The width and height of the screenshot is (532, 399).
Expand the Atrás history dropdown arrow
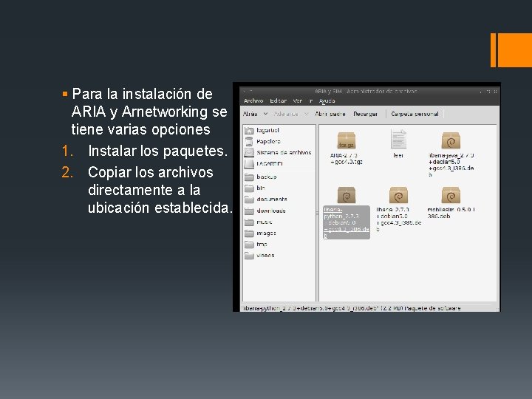266,114
